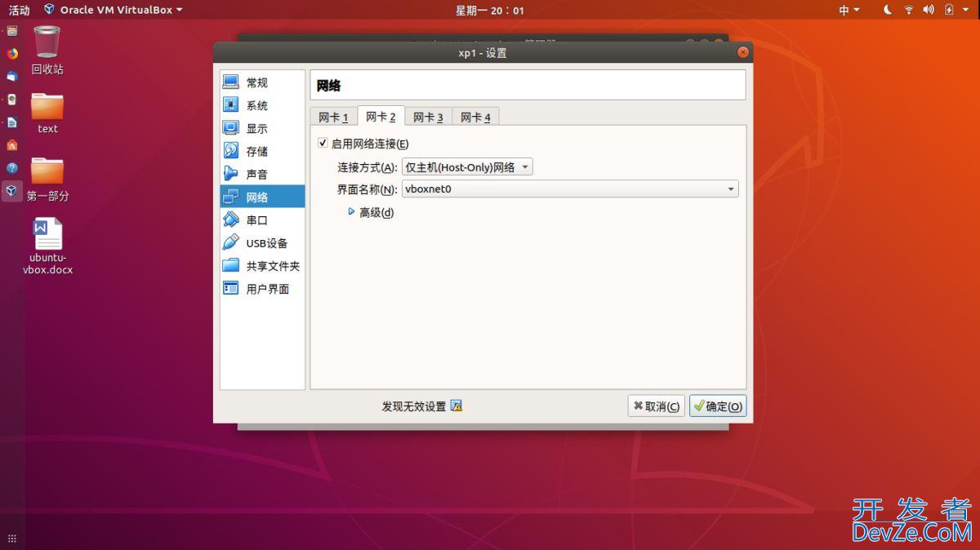
Task: Open the 串口 (Serial ports) settings category
Action: click(262, 220)
